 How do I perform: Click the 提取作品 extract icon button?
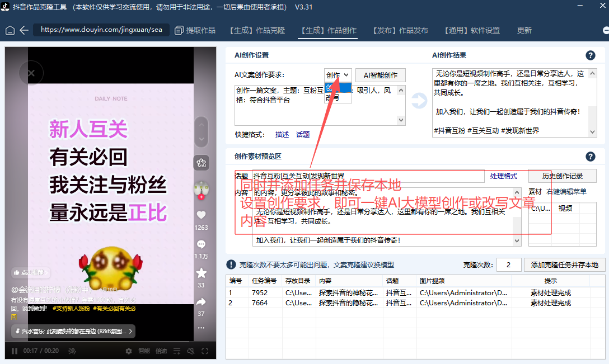tap(195, 30)
